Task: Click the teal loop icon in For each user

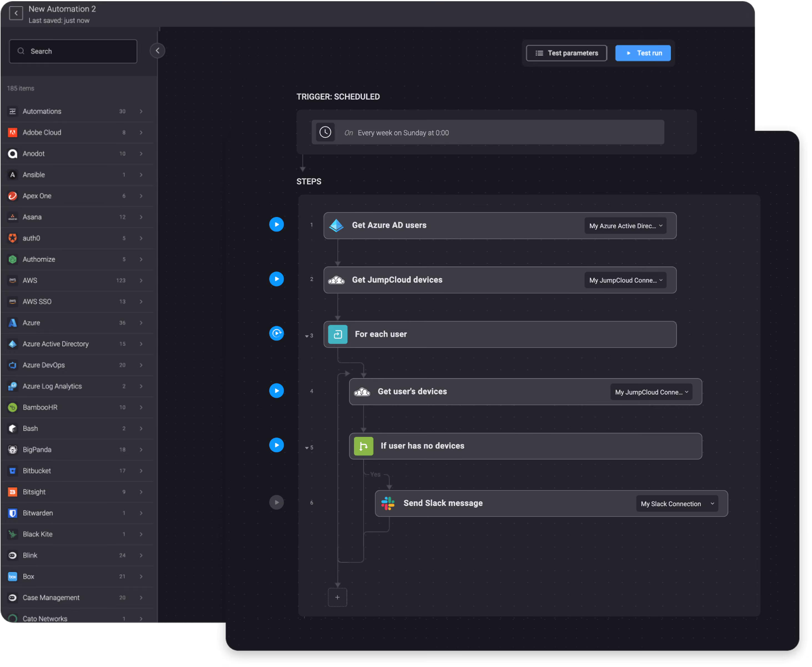Action: [338, 335]
